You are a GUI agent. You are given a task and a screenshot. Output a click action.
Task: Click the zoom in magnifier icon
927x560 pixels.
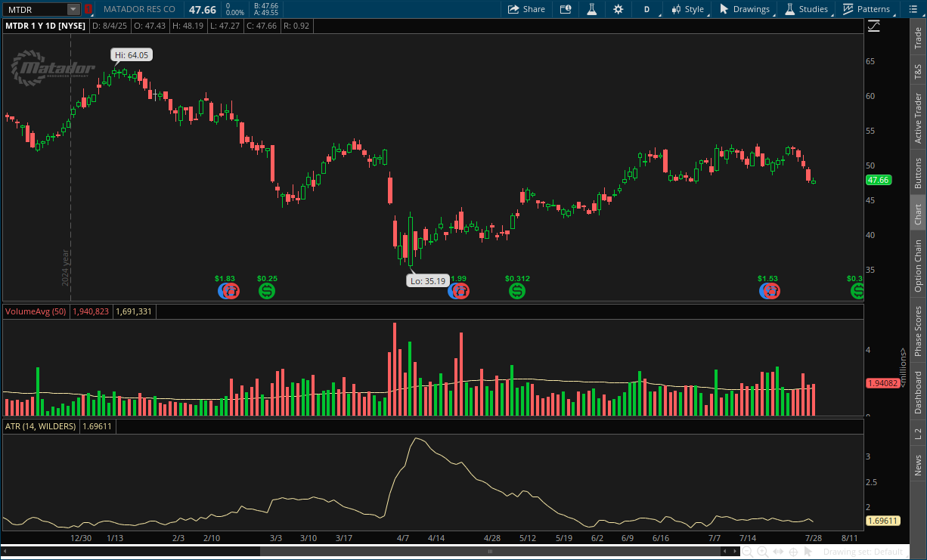pos(764,552)
